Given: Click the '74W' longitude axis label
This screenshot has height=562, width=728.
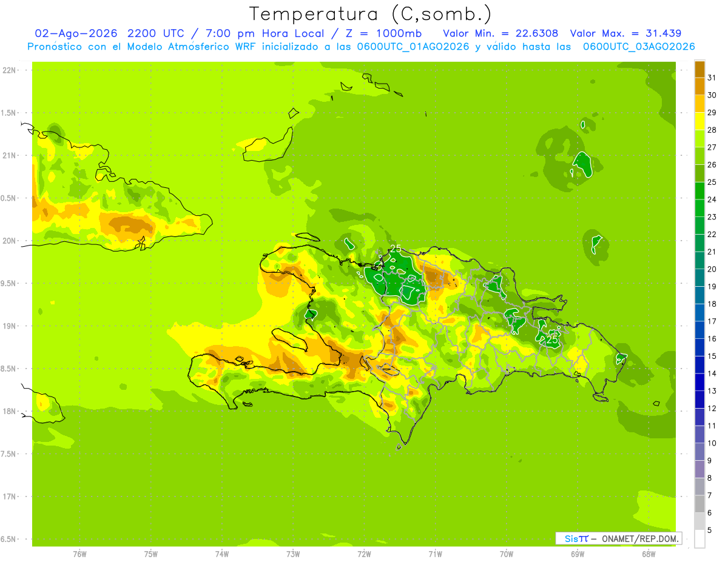Looking at the screenshot, I should point(222,554).
